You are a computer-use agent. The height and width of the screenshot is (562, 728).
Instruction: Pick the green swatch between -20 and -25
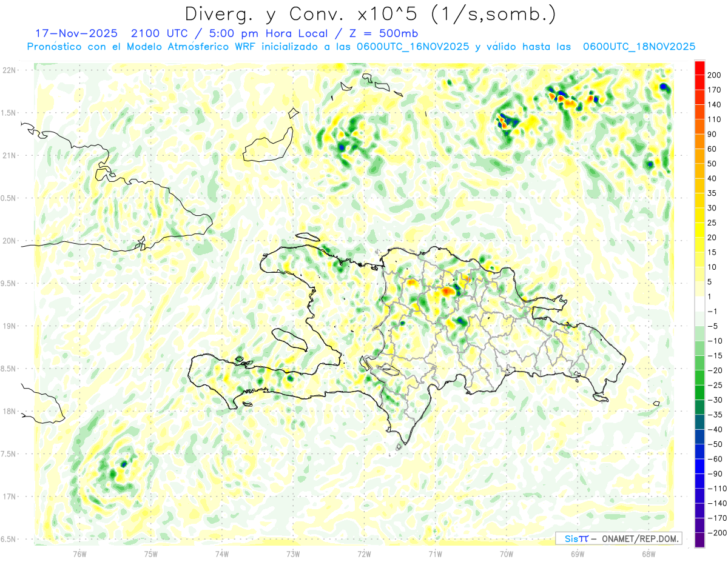tap(700, 377)
